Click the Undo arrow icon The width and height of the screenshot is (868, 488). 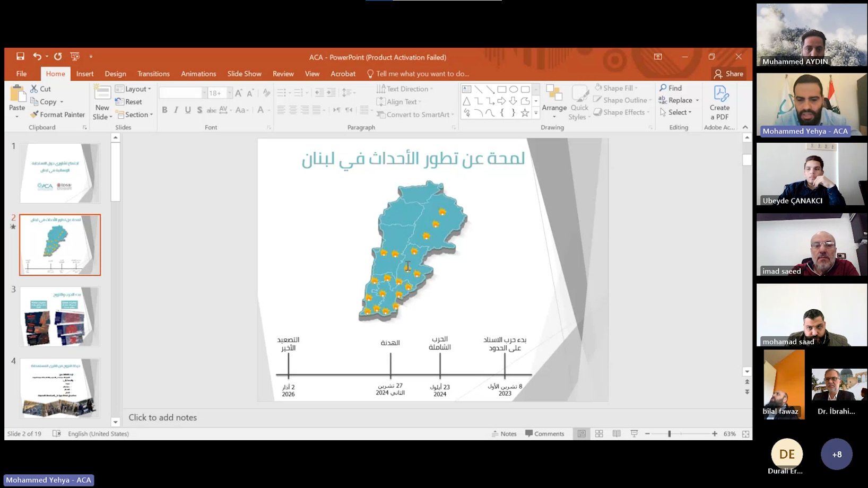(x=37, y=56)
